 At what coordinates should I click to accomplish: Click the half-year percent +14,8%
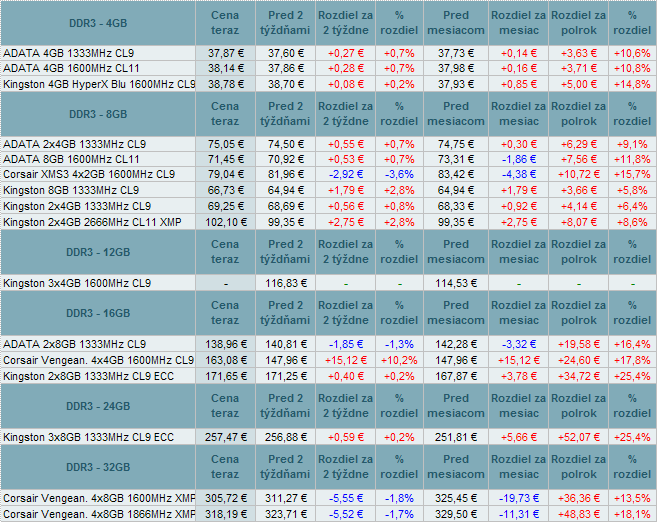(x=632, y=84)
